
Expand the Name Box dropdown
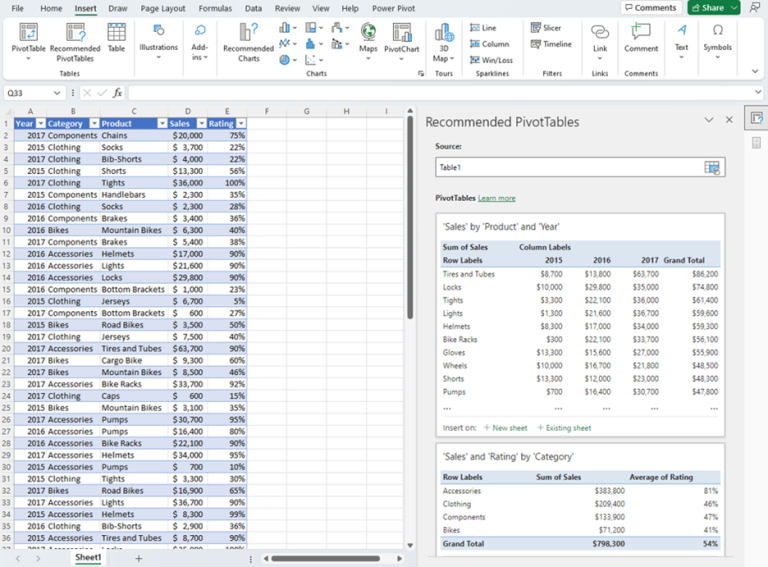click(x=57, y=93)
